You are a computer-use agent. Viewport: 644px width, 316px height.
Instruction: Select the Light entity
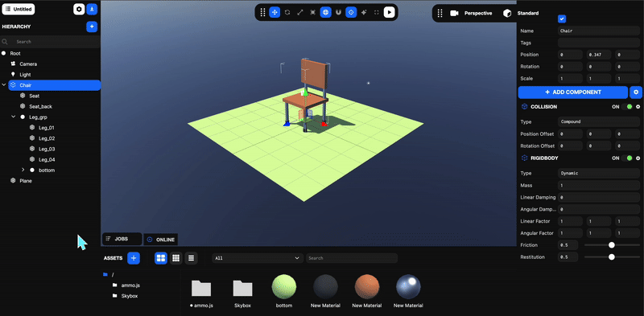(x=25, y=75)
